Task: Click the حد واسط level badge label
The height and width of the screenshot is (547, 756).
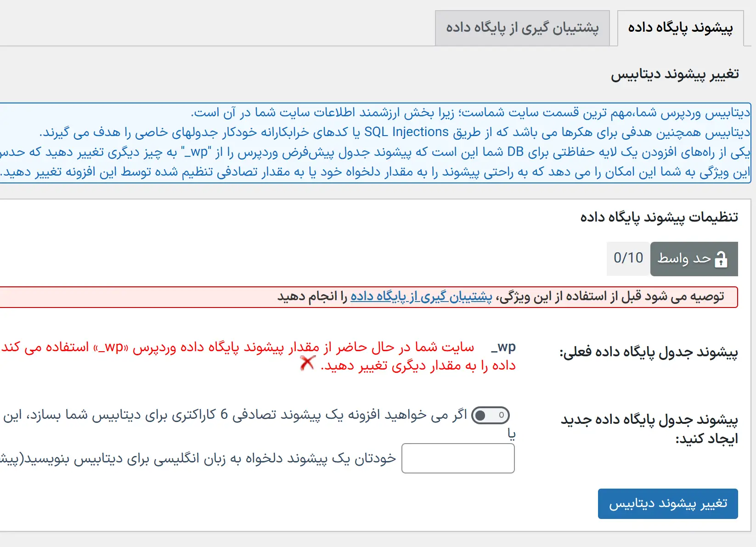Action: (x=683, y=259)
